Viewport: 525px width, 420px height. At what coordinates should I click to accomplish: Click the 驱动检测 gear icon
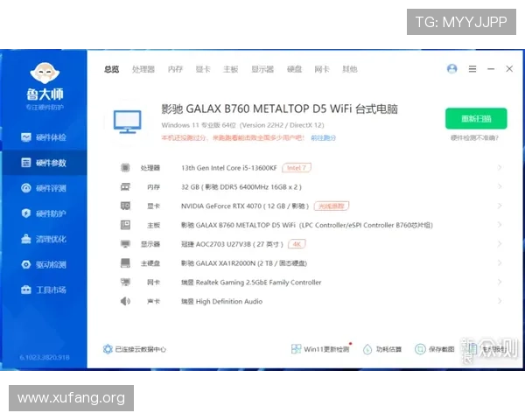(25, 264)
